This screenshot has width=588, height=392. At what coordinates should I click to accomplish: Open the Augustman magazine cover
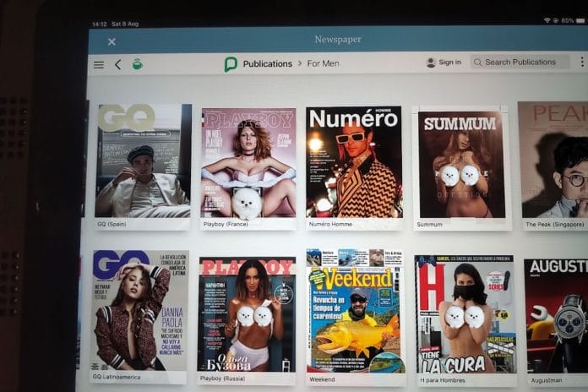coord(557,316)
